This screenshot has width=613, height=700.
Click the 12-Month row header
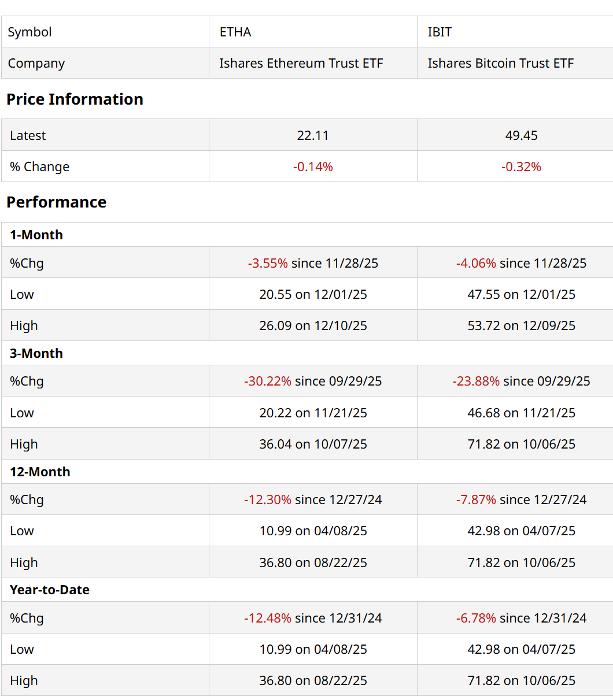pyautogui.click(x=40, y=472)
